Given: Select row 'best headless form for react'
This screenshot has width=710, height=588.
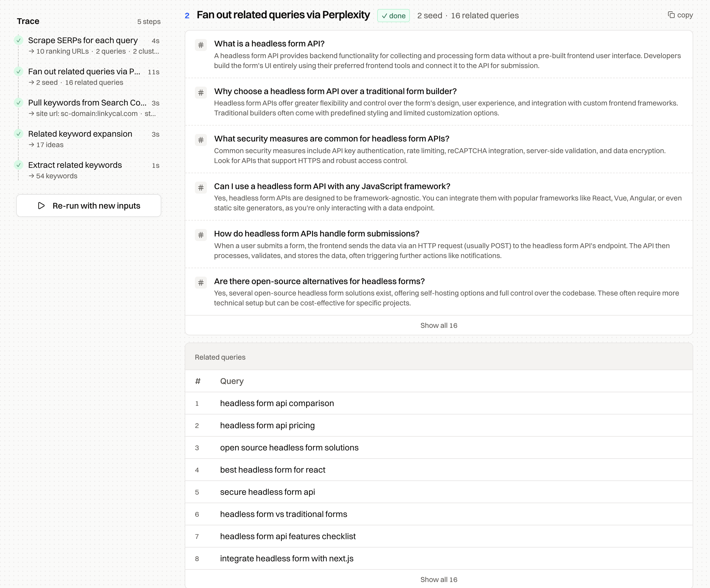Looking at the screenshot, I should (x=439, y=470).
